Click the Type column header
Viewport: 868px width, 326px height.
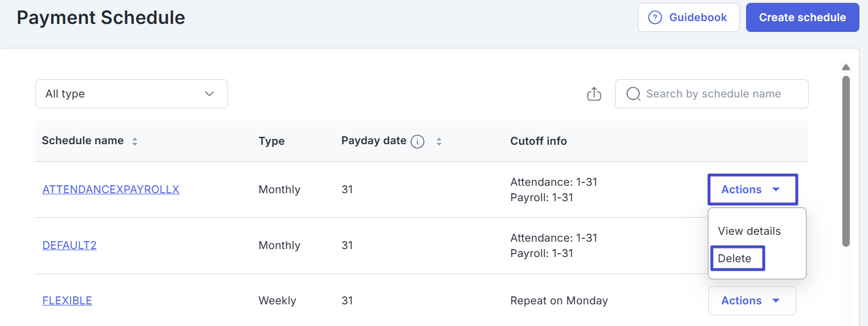(x=271, y=141)
